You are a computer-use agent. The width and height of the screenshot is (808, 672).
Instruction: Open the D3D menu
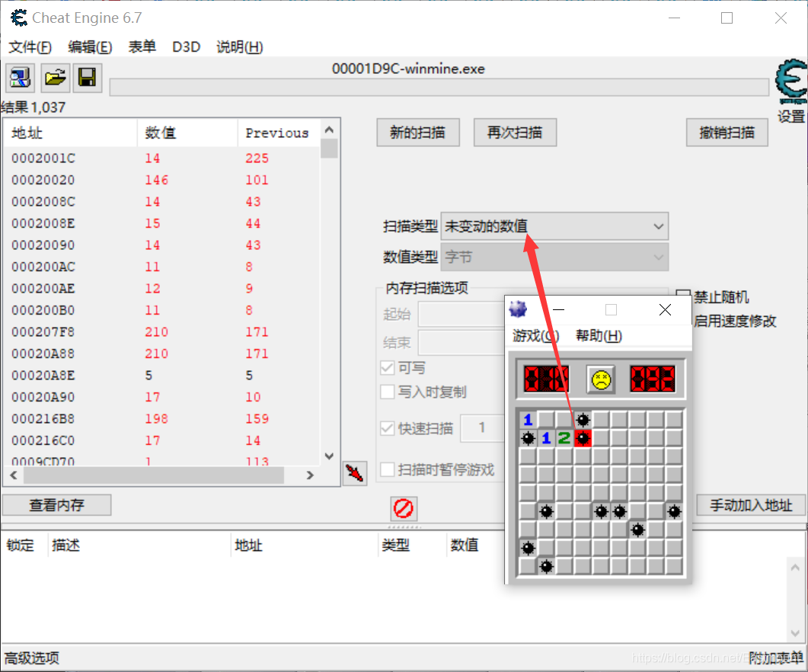click(186, 47)
